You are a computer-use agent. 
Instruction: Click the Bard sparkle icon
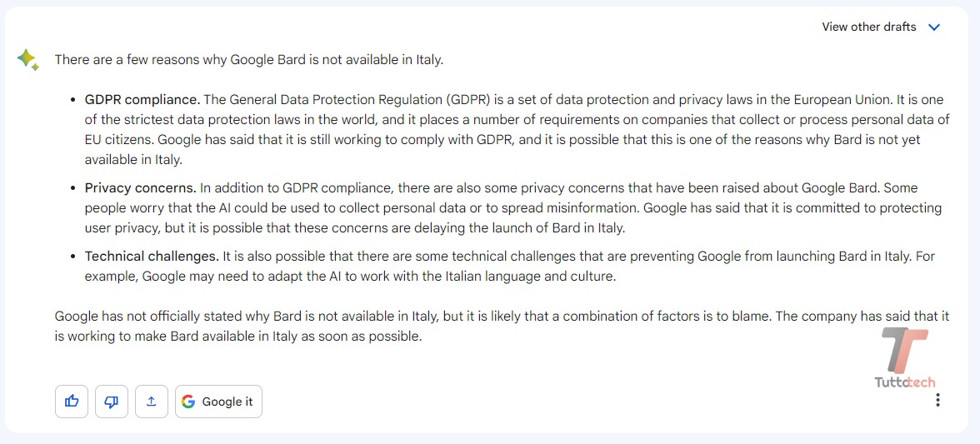coord(27,60)
